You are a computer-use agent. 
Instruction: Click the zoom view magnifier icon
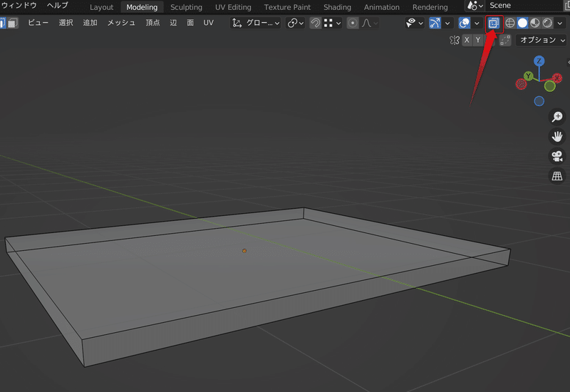coord(557,117)
